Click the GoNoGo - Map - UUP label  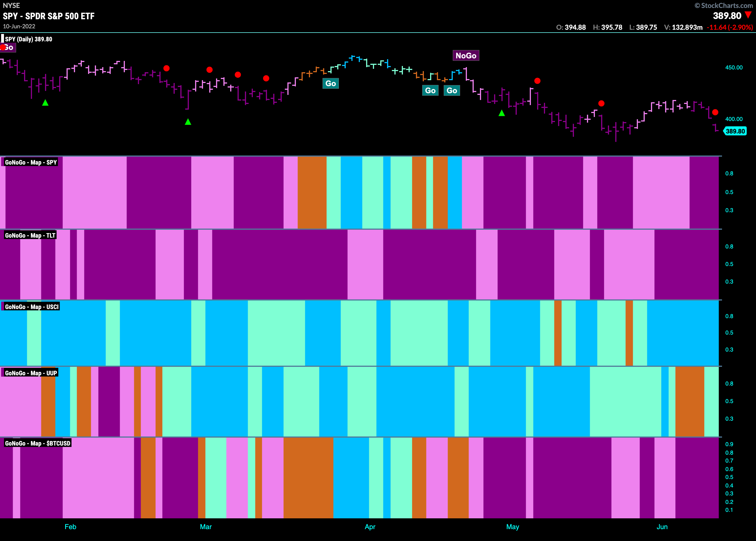coord(31,373)
